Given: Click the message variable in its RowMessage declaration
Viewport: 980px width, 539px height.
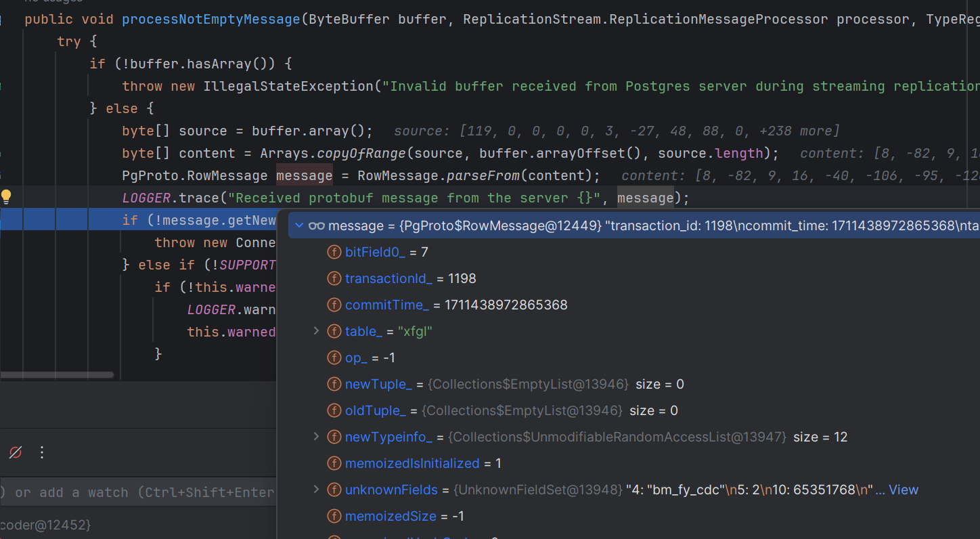Looking at the screenshot, I should click(305, 175).
